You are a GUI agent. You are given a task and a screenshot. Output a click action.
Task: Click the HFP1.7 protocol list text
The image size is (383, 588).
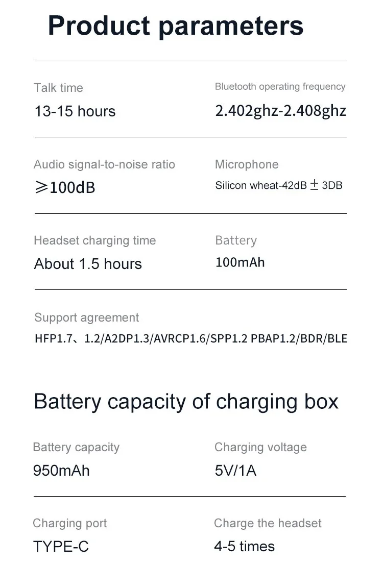pos(190,339)
